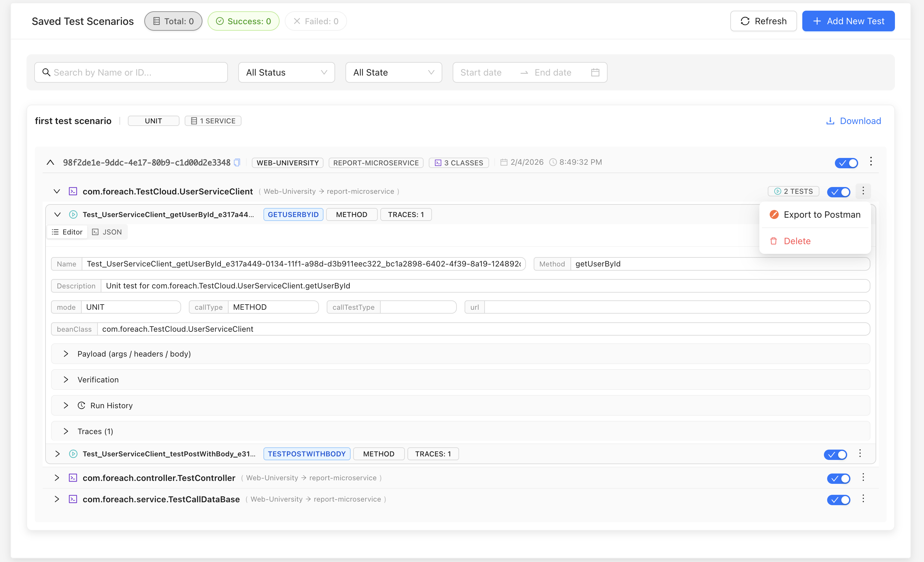Image resolution: width=924 pixels, height=562 pixels.
Task: Click the calendar icon in the date range filter
Action: pos(595,72)
